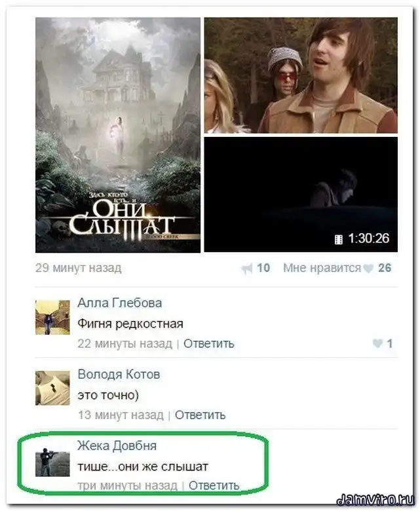Reply to Жека Довбня's comment
Screen dimensions: 420x511
[x=214, y=485]
